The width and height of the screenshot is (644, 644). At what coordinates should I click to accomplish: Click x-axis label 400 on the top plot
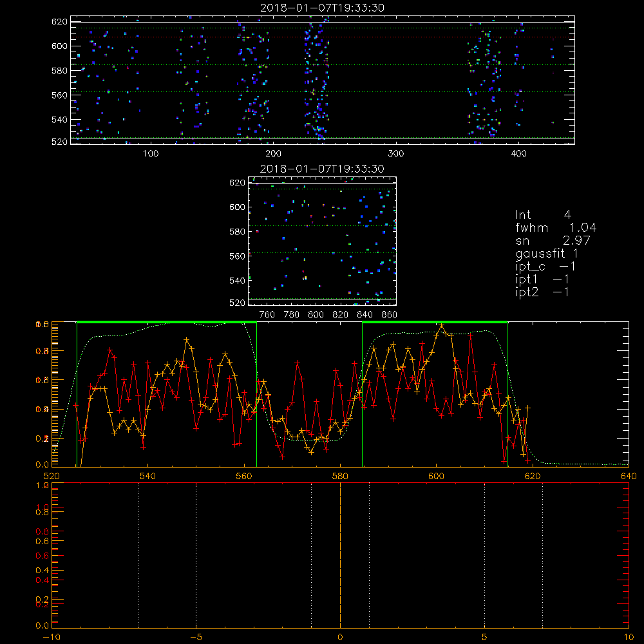tap(518, 154)
